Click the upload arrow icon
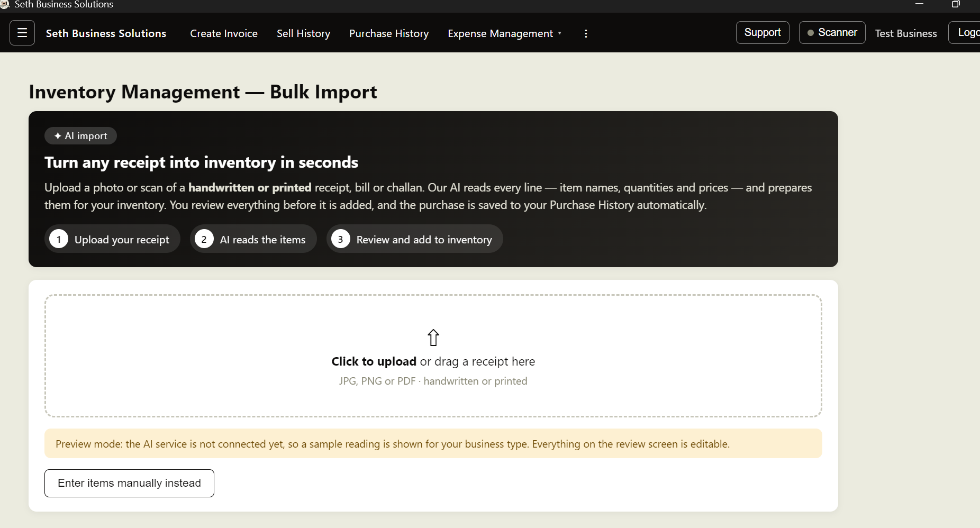The height and width of the screenshot is (528, 980). click(x=433, y=338)
